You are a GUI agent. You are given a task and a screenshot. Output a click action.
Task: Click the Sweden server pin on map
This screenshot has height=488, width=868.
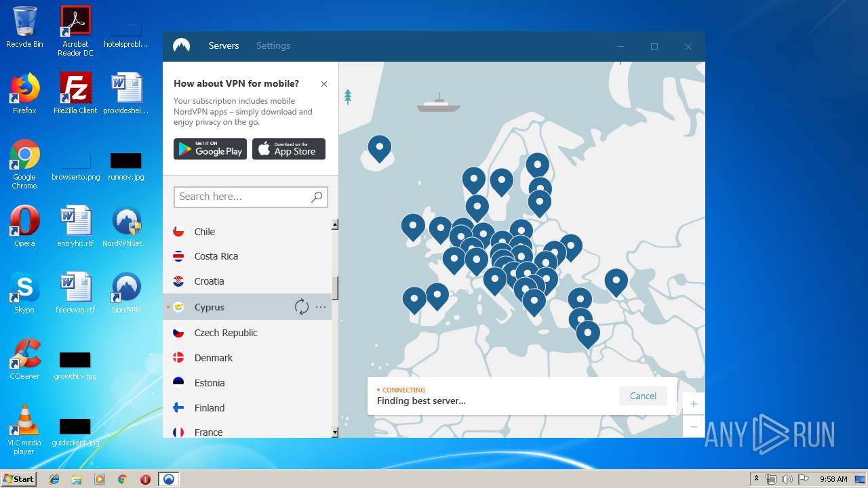(502, 182)
